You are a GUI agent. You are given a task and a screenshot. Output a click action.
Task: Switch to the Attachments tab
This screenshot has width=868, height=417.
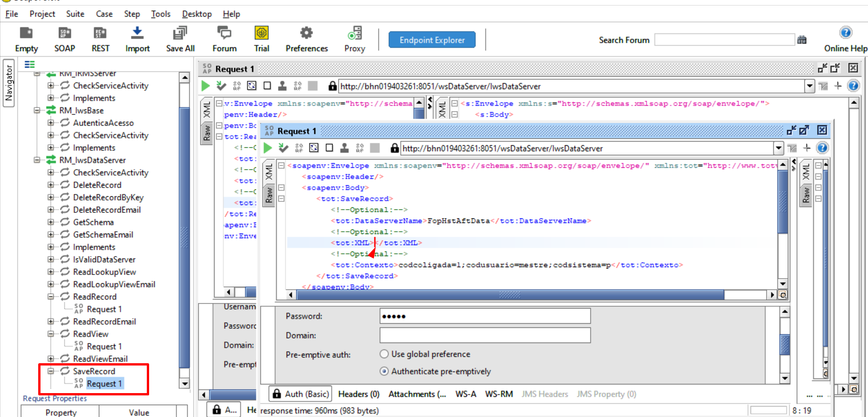click(x=417, y=394)
